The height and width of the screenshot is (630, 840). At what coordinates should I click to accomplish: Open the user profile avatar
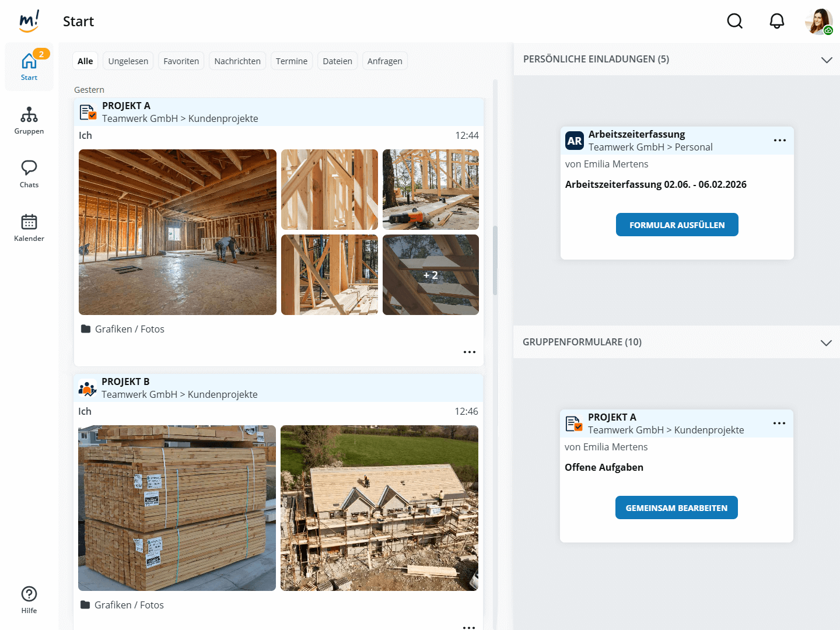point(818,22)
